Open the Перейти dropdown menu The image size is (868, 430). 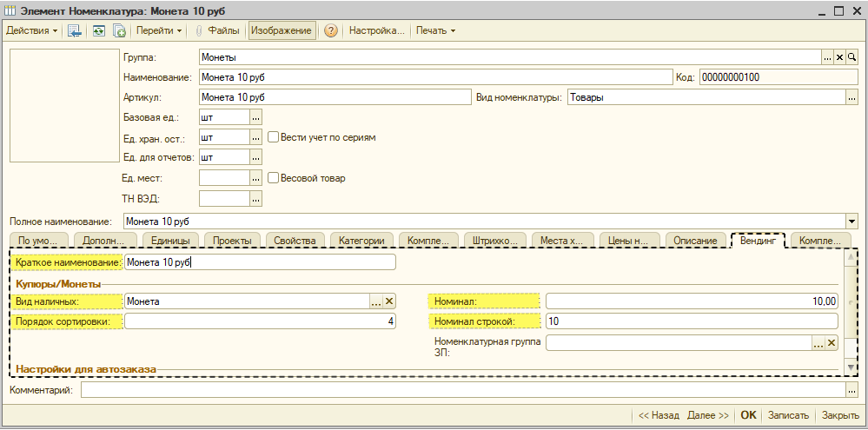pyautogui.click(x=159, y=31)
